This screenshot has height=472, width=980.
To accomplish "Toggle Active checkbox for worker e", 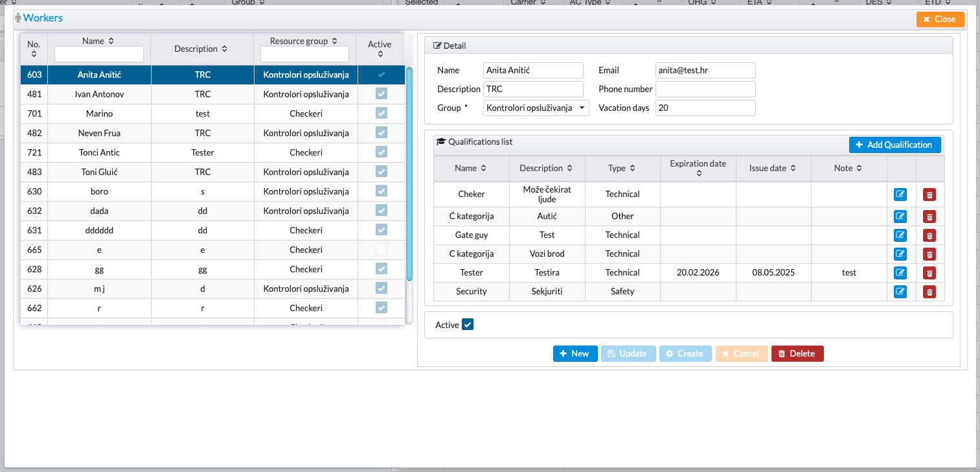I will 381,250.
